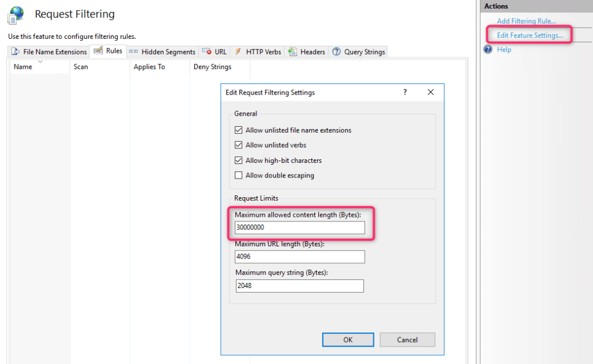Click the Maximum allowed content length field
Screen dimensions: 593x364
tap(300, 228)
